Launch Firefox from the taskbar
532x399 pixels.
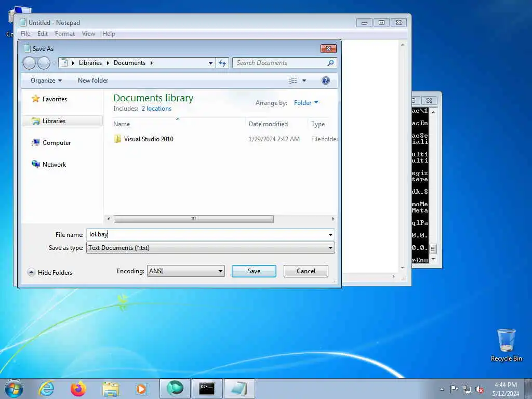click(x=78, y=389)
